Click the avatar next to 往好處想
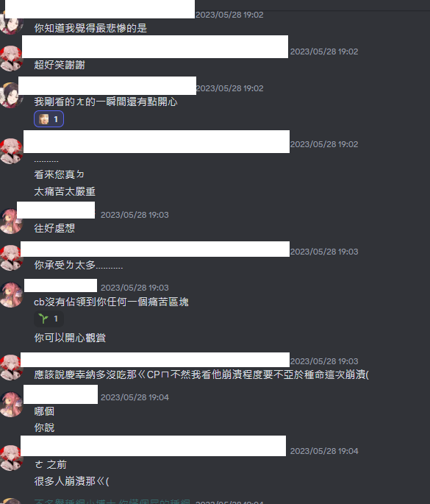This screenshot has height=504, width=430. tap(11, 221)
